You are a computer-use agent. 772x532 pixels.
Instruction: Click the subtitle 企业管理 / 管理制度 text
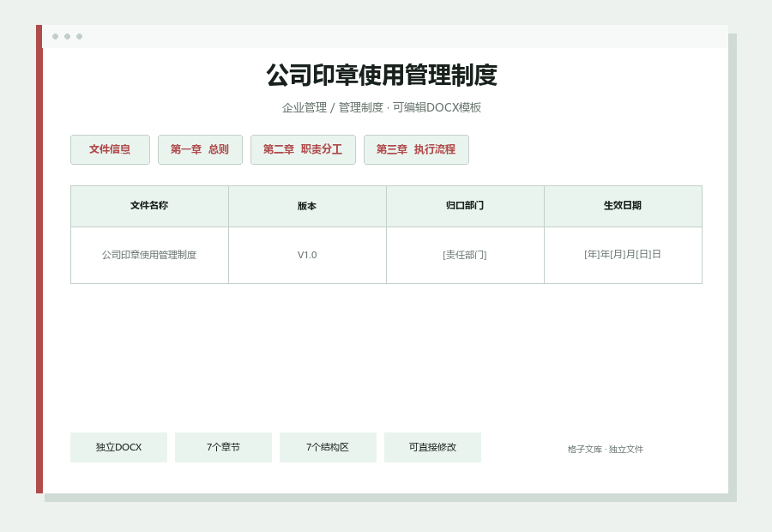point(332,107)
